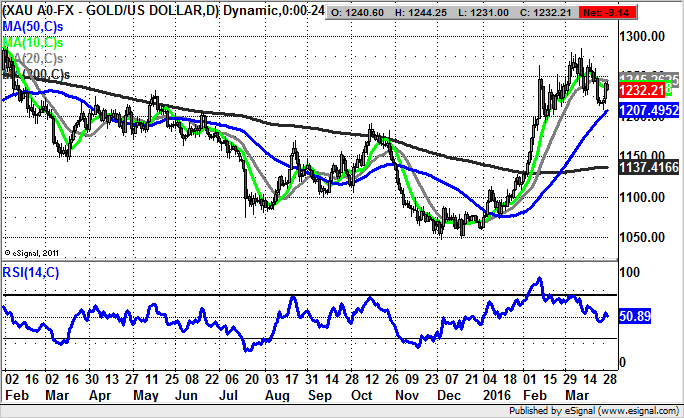Click the eSignal 2011 copyright notice

tap(33, 252)
